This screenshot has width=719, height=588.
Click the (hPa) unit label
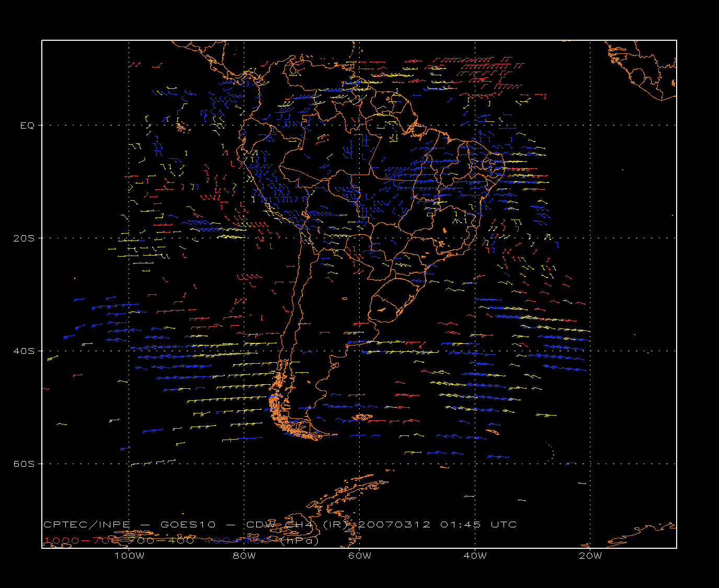tap(300, 541)
